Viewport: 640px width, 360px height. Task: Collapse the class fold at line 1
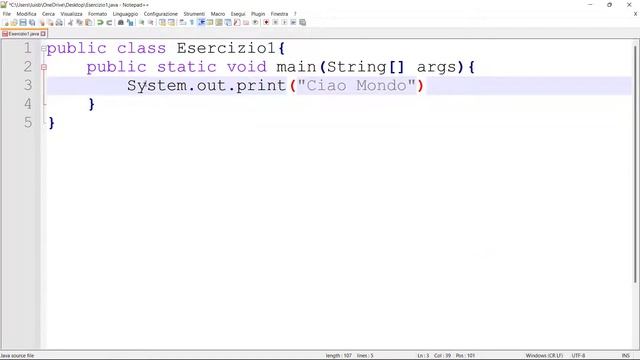click(x=44, y=49)
